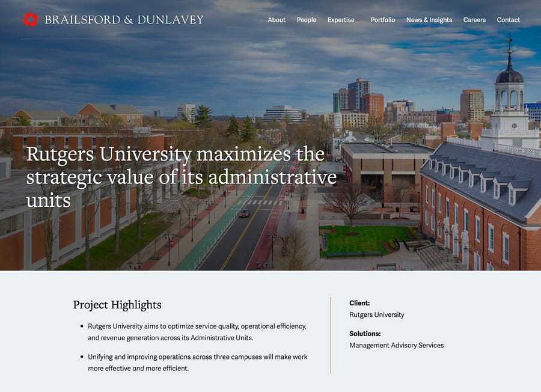The width and height of the screenshot is (541, 392).
Task: Click the Client: label
Action: [x=359, y=303]
